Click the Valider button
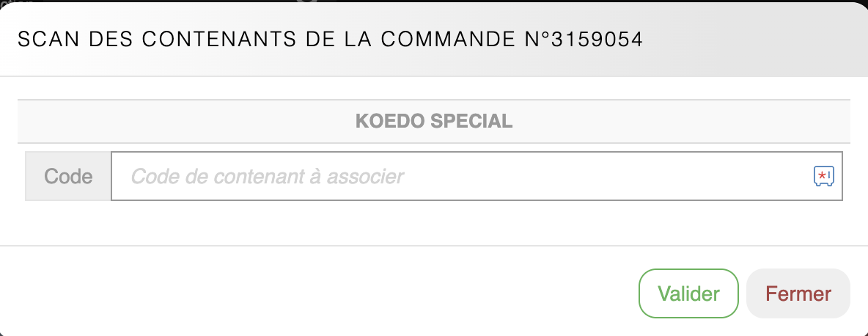The height and width of the screenshot is (336, 868). pyautogui.click(x=688, y=293)
